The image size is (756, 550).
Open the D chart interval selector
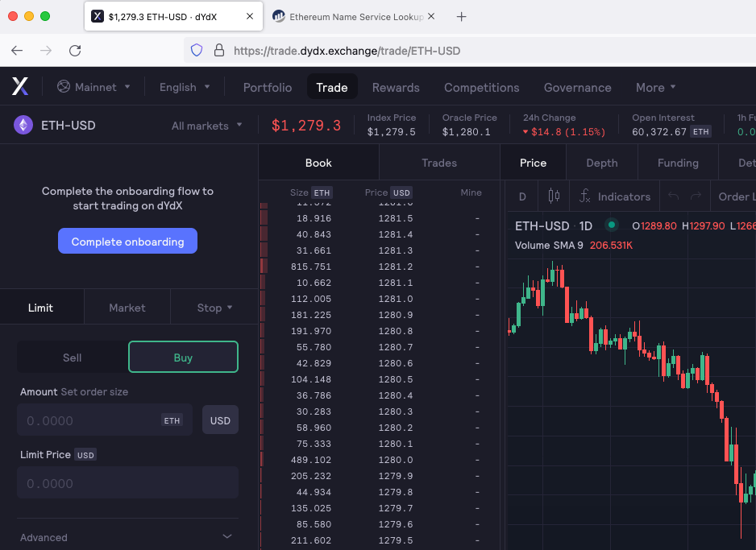522,196
